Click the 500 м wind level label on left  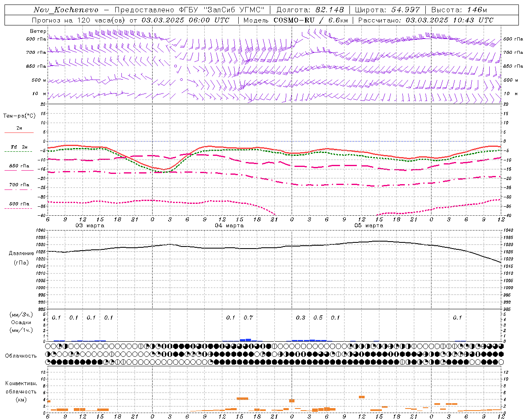pos(39,80)
